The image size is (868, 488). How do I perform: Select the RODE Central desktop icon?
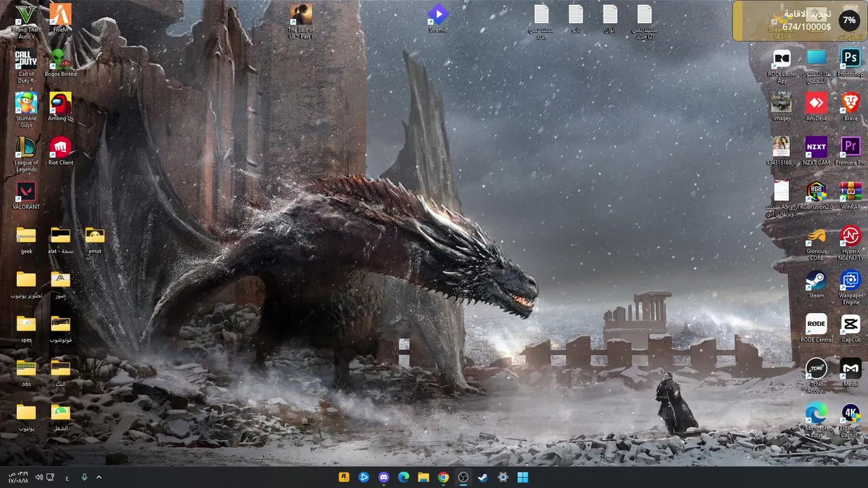tap(816, 328)
